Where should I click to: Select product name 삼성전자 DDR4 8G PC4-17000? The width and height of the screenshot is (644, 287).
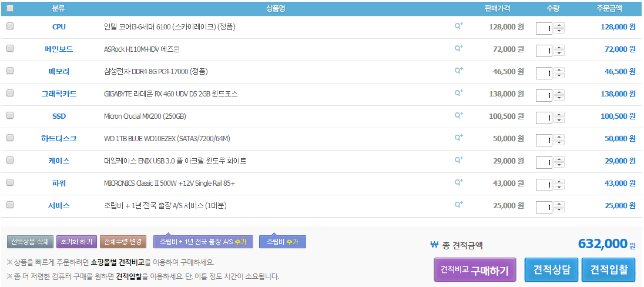[156, 72]
